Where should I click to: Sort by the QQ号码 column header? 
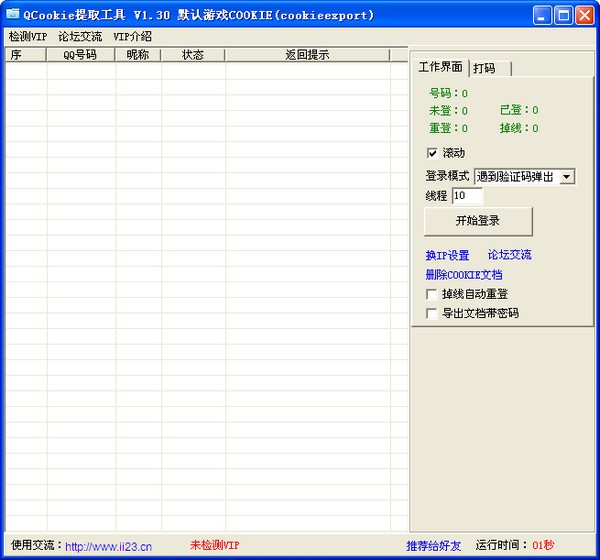80,55
